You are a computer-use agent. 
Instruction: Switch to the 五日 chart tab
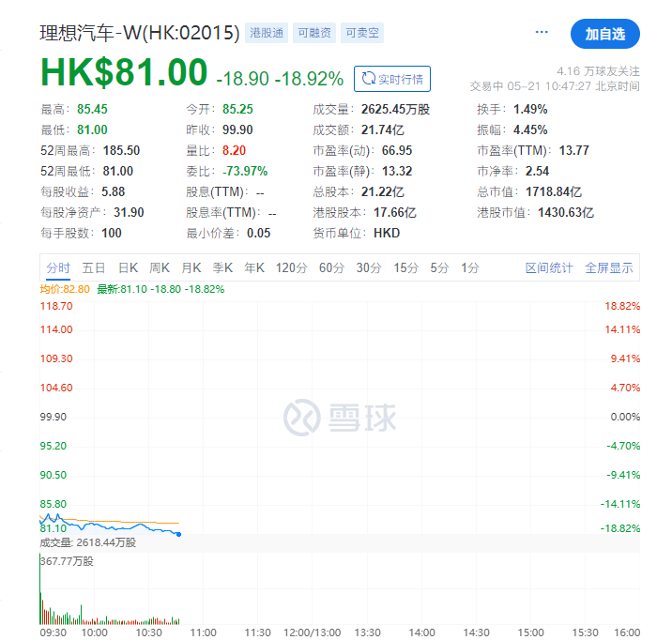pyautogui.click(x=94, y=268)
